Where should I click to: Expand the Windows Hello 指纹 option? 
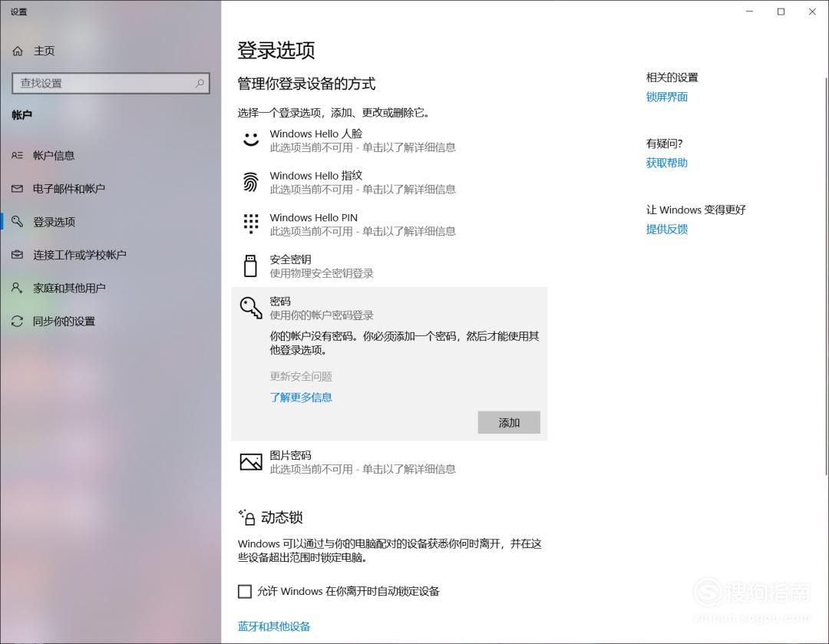click(389, 182)
